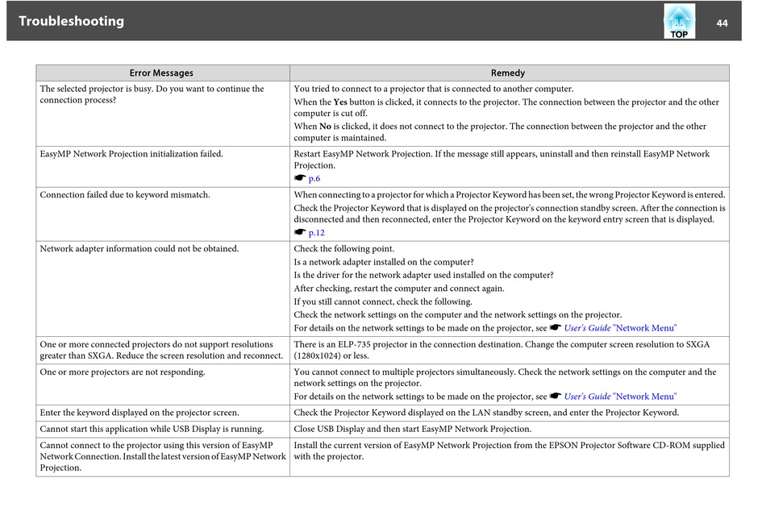This screenshot has width=766, height=532.
Task: Click "If you still cannot connect, check the following."
Action: click(383, 302)
